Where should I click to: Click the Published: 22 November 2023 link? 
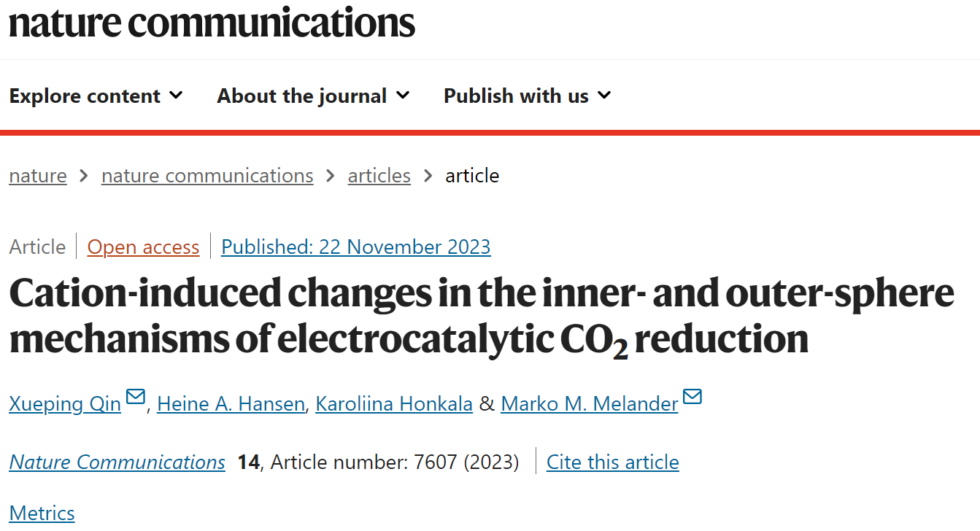(x=356, y=247)
